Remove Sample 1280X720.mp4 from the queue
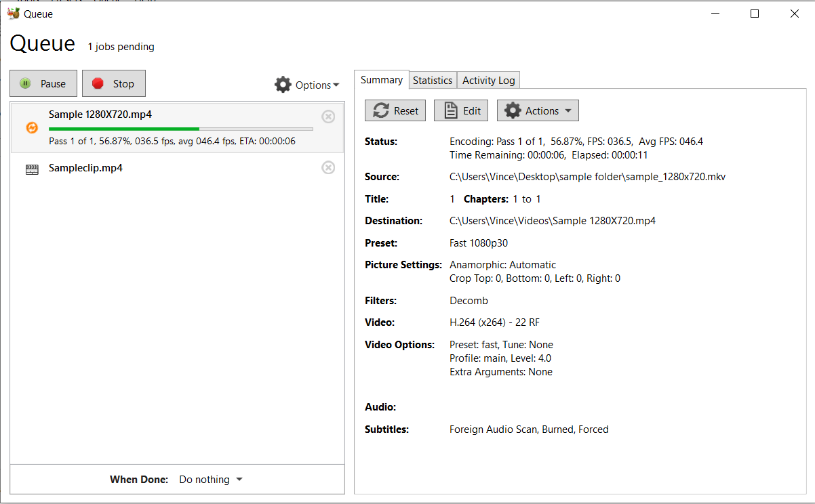Image resolution: width=815 pixels, height=504 pixels. click(328, 117)
